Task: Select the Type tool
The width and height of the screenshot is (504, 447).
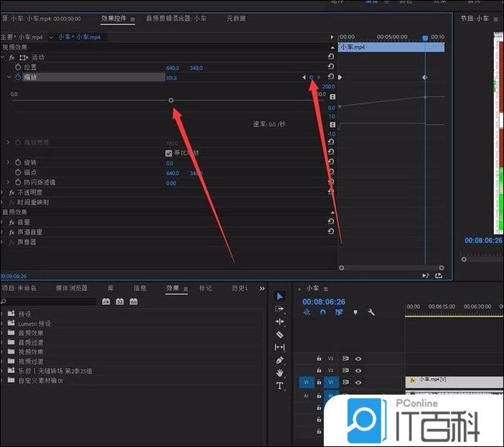Action: point(280,386)
